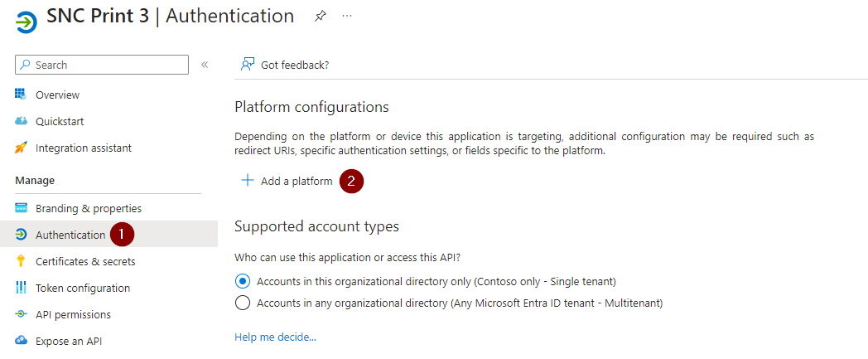Open the Help me decide link
The image size is (868, 359).
(276, 337)
